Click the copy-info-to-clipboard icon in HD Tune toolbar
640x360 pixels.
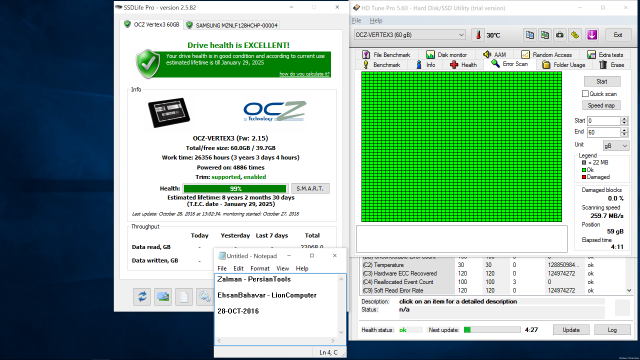click(x=529, y=35)
